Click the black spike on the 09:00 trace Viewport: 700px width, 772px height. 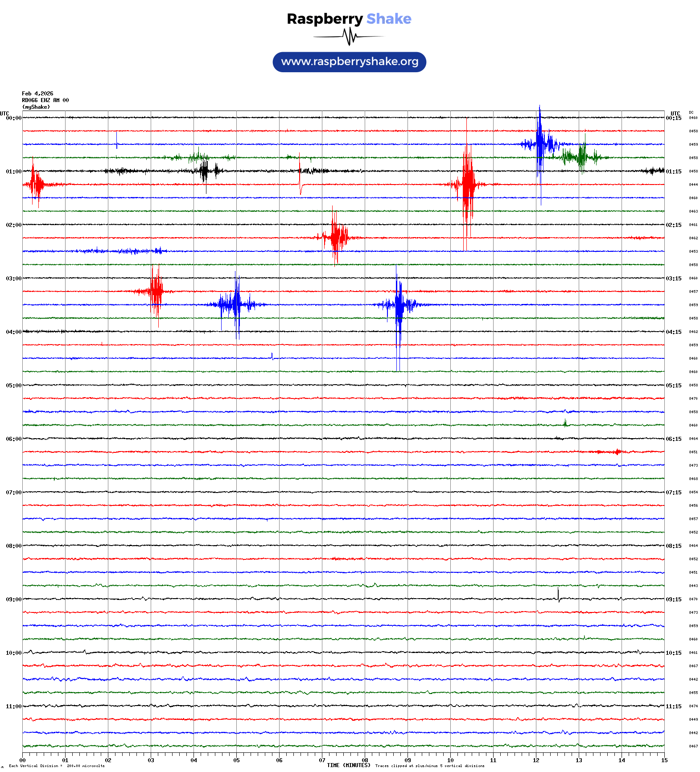558,595
